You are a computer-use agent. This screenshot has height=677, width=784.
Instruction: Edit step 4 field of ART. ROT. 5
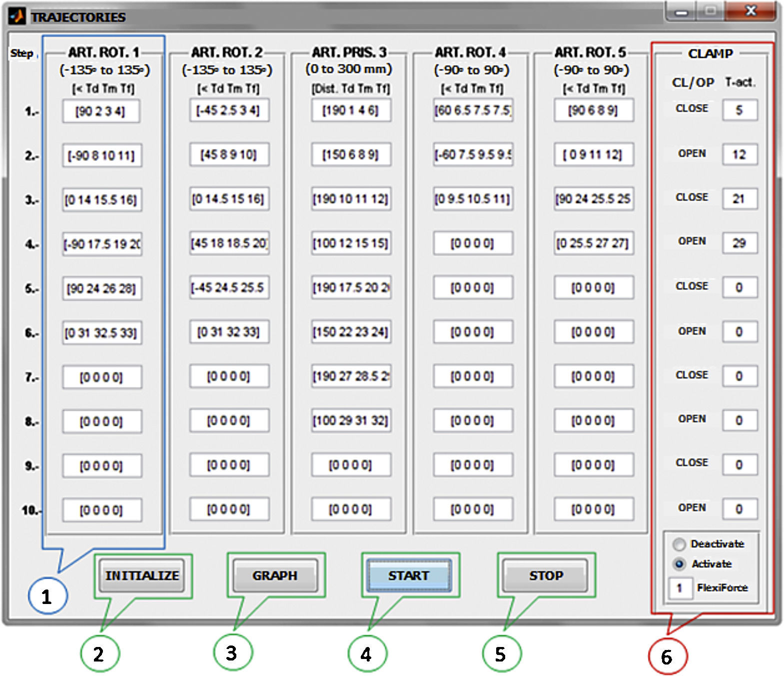coord(593,243)
